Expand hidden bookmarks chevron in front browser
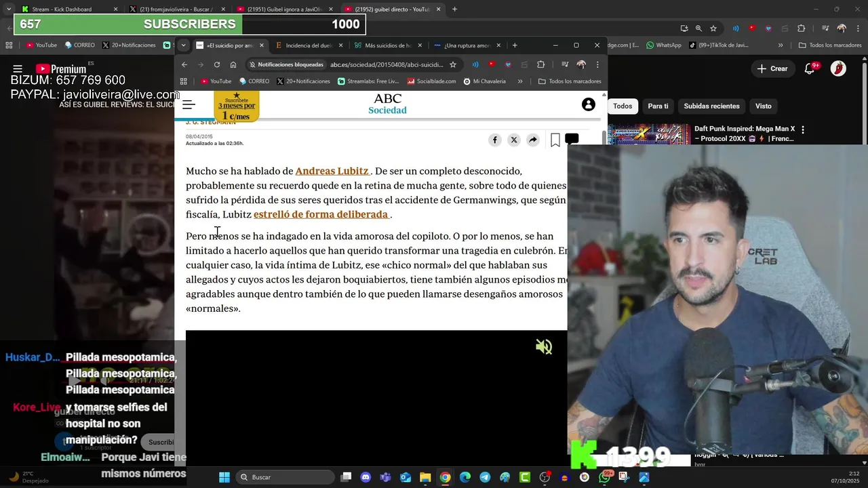The height and width of the screenshot is (488, 868). click(520, 81)
